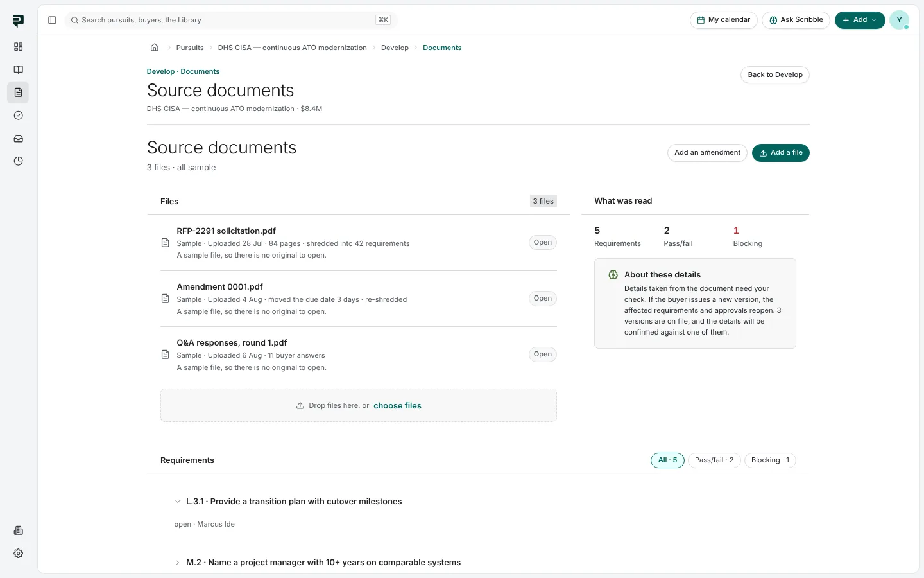Focus the search pursuits, buyers, Library field
924x578 pixels.
tap(231, 20)
